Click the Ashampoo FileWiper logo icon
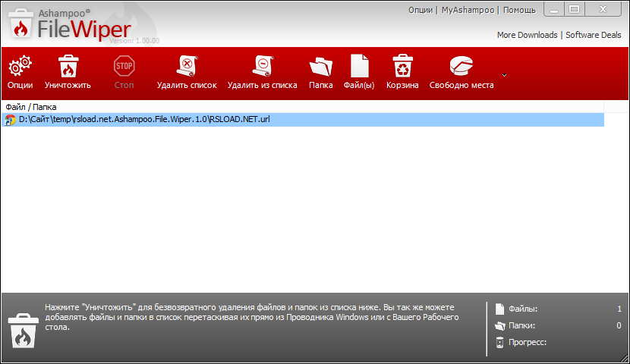This screenshot has height=364, width=630. pyautogui.click(x=21, y=24)
